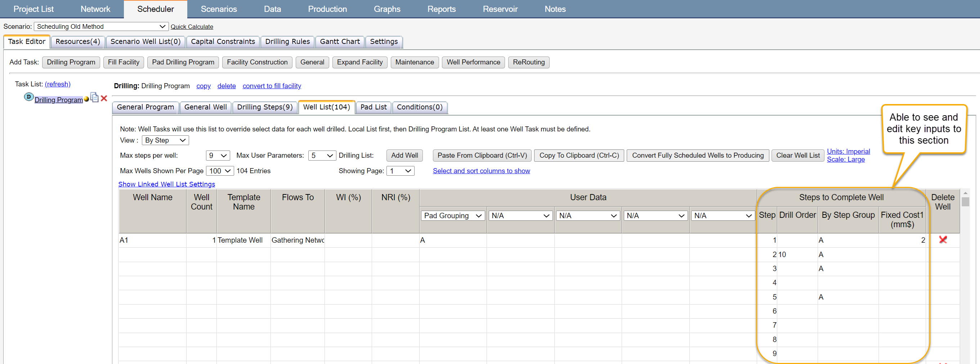Click Select and sort columns to show
The height and width of the screenshot is (364, 980).
coord(481,171)
